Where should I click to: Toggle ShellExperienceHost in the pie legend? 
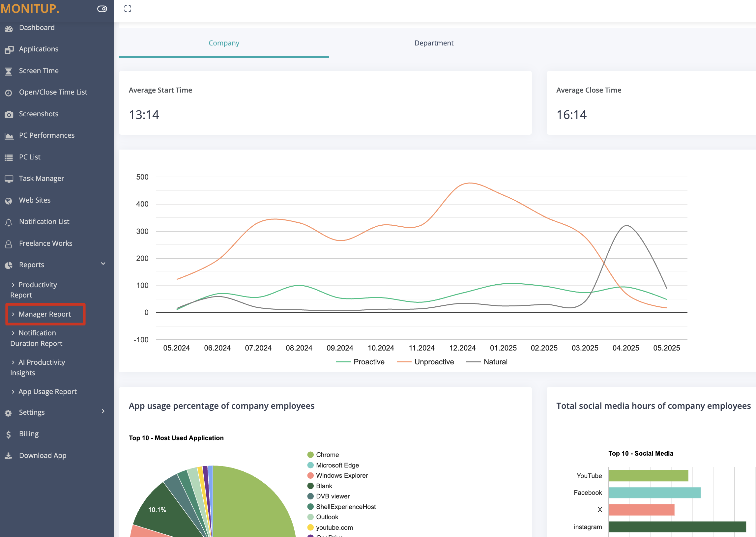pos(342,507)
